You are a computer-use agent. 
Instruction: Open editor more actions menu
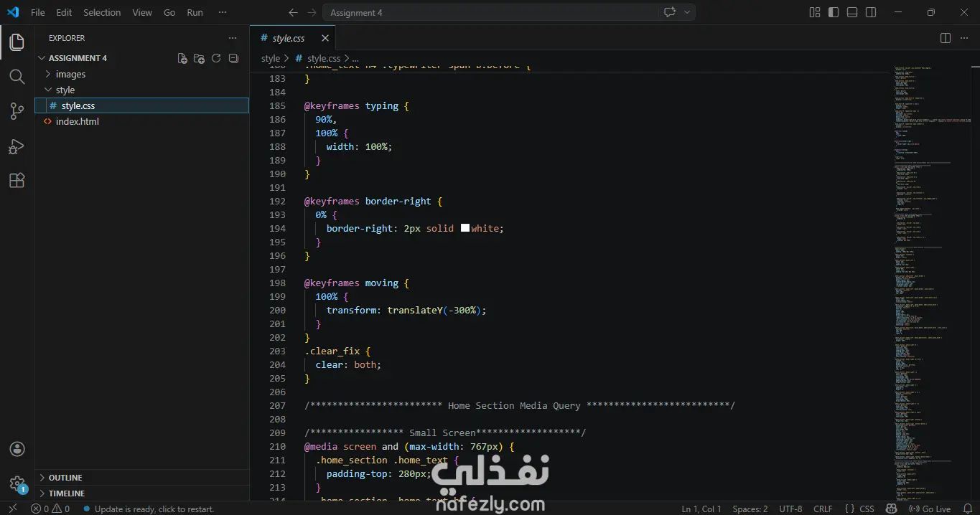tap(963, 38)
